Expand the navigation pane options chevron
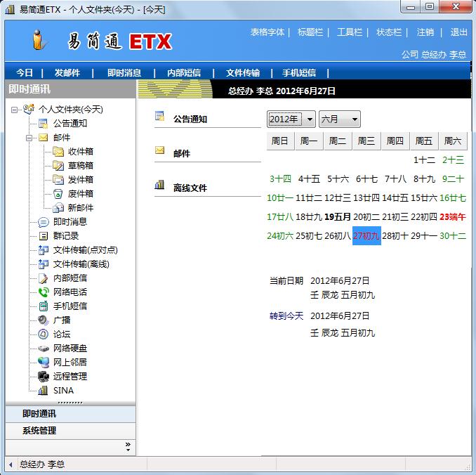Image resolution: width=476 pixels, height=475 pixels. 128,447
